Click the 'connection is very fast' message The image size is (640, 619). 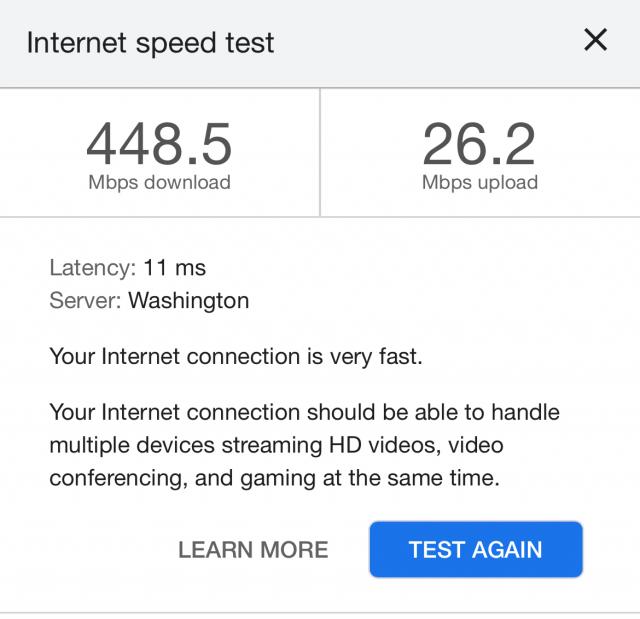236,357
